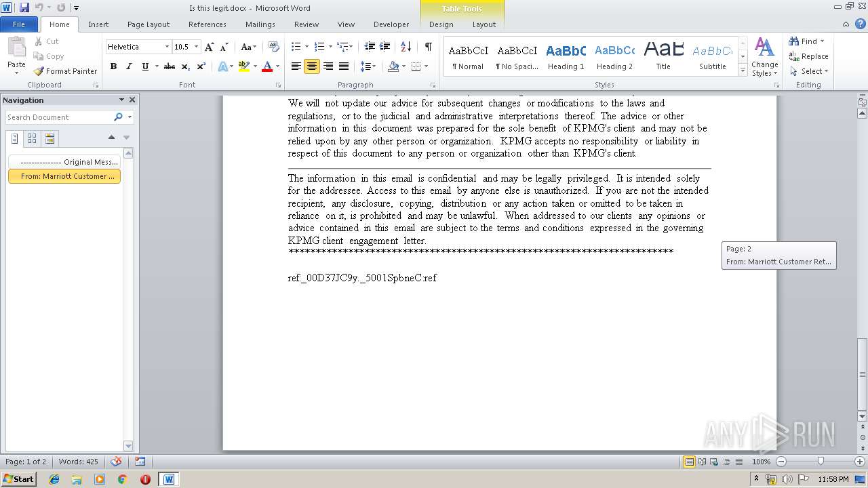This screenshot has height=488, width=868.
Task: Toggle Strikethrough formatting
Action: 170,66
